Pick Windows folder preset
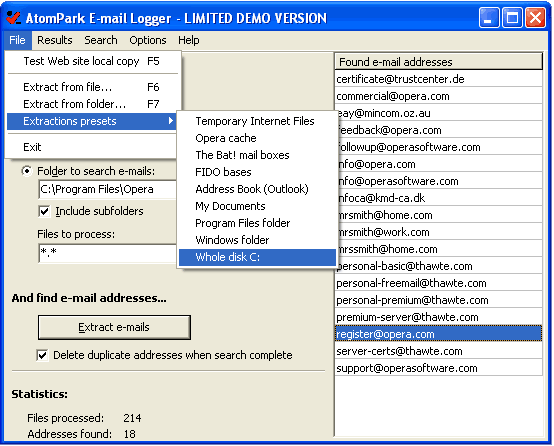Viewport: 554px width, 446px height. pos(257,240)
